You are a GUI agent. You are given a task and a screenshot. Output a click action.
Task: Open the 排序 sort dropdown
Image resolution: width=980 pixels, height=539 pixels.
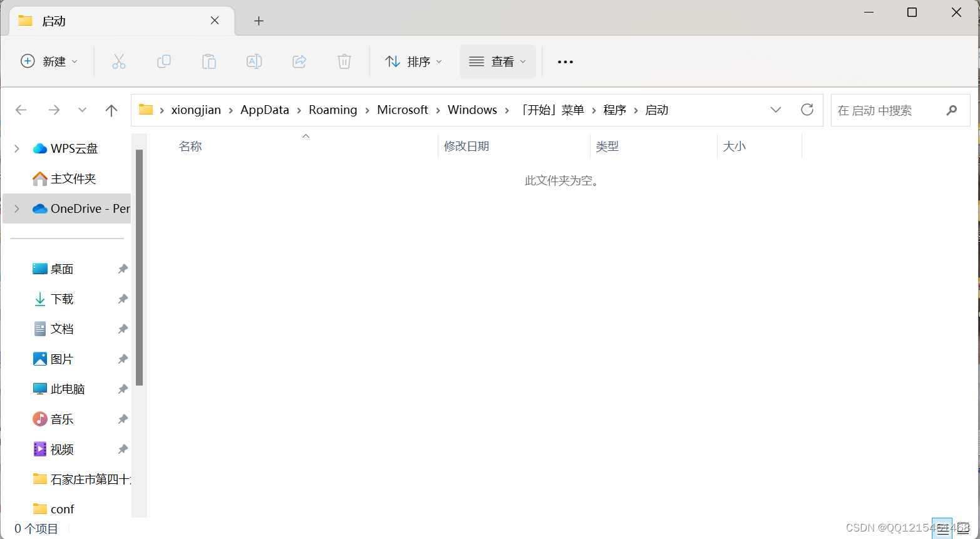413,61
